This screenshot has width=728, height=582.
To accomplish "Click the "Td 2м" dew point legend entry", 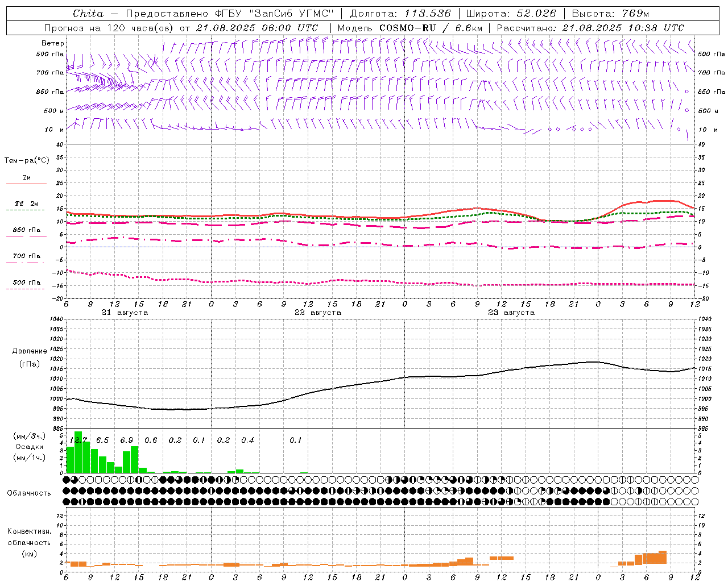I will [x=27, y=203].
